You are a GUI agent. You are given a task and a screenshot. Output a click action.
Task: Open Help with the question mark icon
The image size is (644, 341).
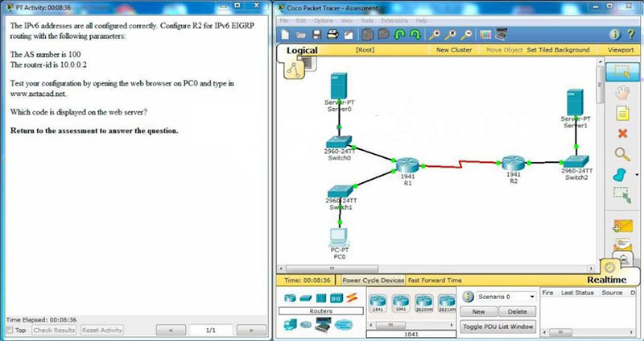(x=631, y=35)
